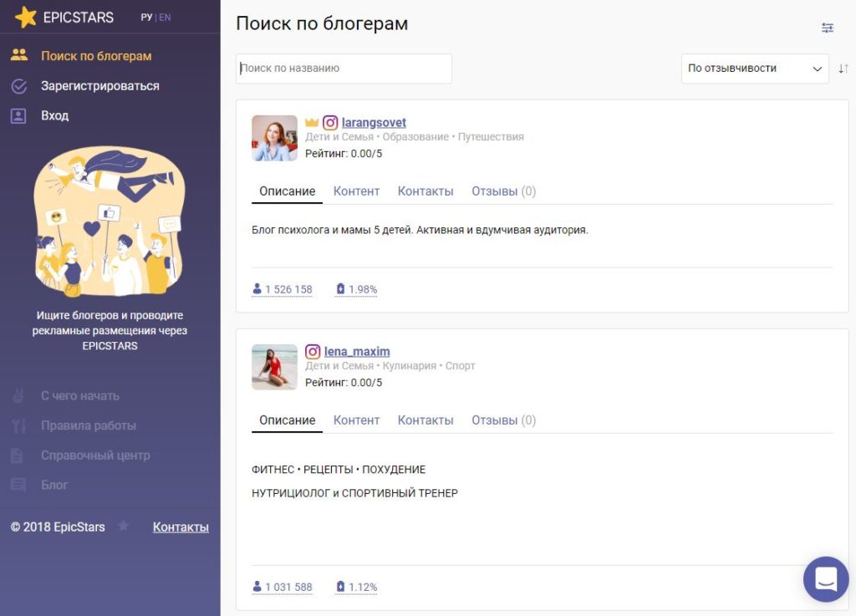Open Отзывы (0) tab for lena_maxim
This screenshot has height=616, width=856.
(504, 420)
